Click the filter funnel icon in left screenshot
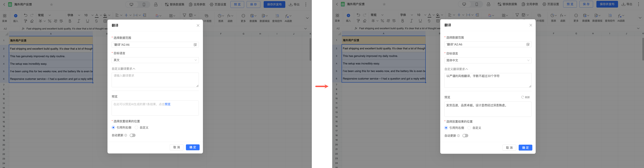 pyautogui.click(x=184, y=16)
